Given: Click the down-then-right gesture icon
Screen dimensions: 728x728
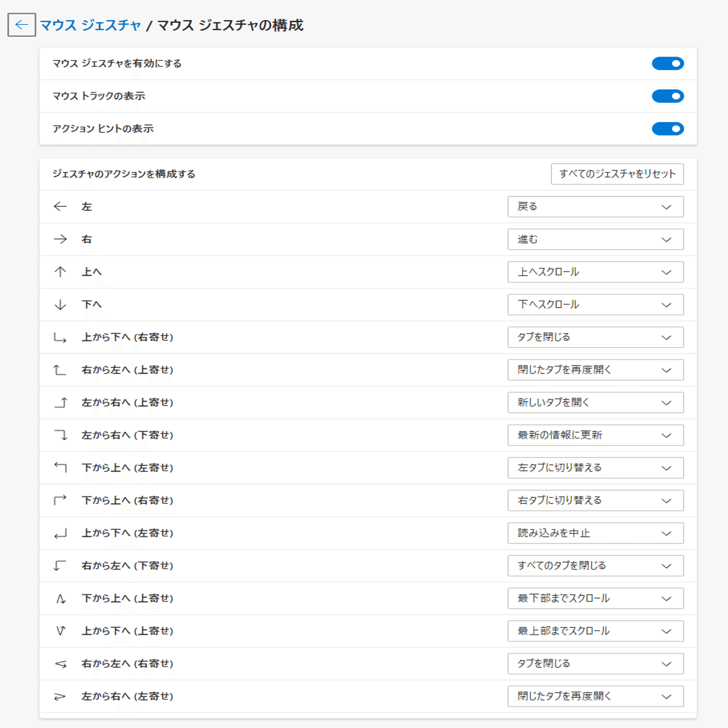Looking at the screenshot, I should pyautogui.click(x=60, y=337).
